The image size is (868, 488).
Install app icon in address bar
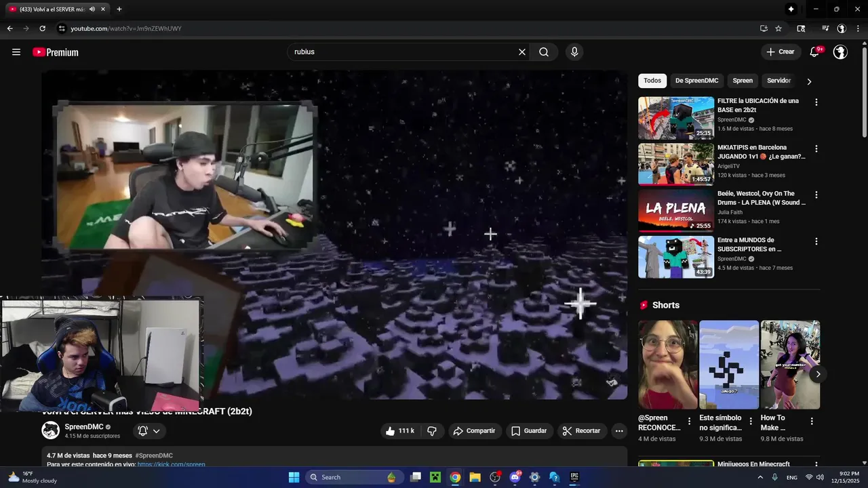pyautogui.click(x=764, y=28)
